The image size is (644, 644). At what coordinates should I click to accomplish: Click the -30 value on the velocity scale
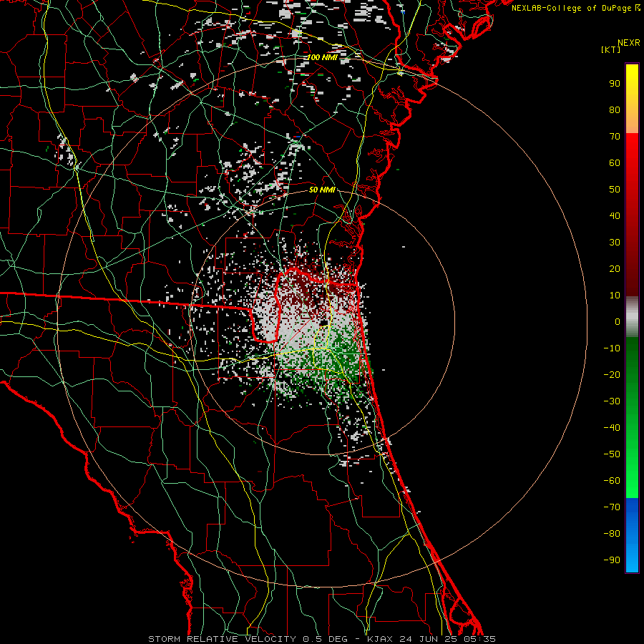pyautogui.click(x=612, y=401)
